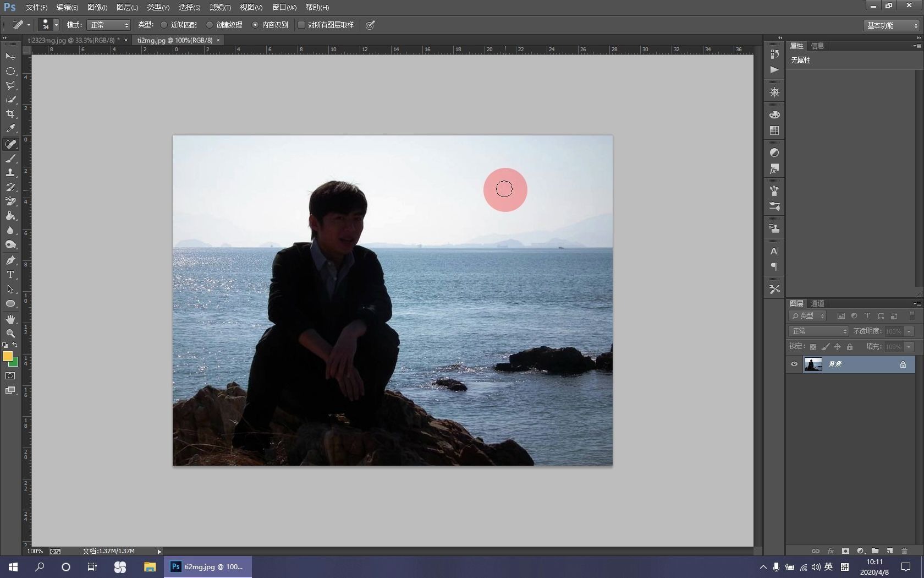
Task: Select the Lasso tool
Action: tap(10, 85)
